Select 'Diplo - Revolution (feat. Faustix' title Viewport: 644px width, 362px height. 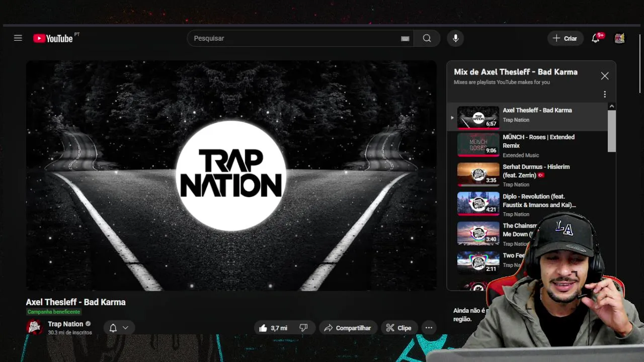(539, 201)
